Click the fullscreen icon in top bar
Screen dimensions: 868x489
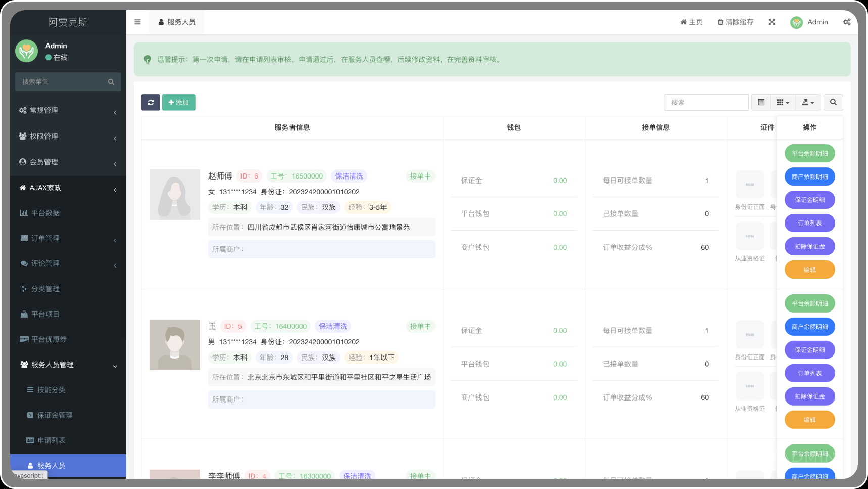771,22
